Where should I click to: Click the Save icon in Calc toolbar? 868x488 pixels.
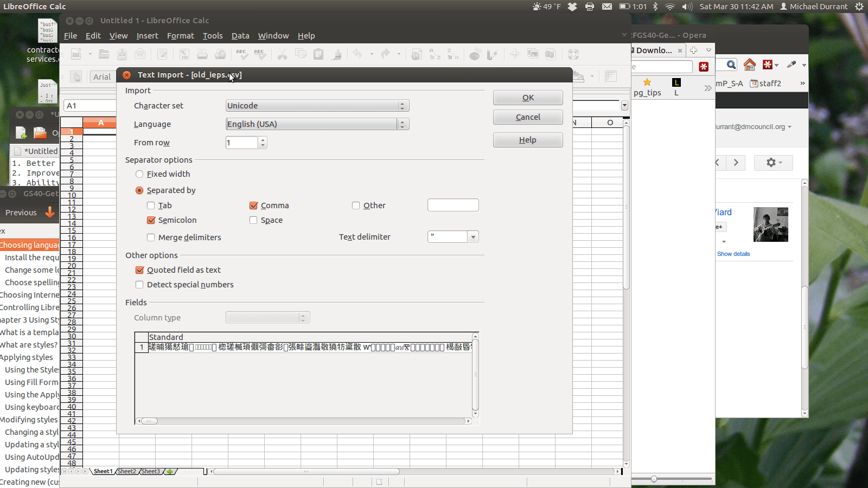click(x=122, y=54)
